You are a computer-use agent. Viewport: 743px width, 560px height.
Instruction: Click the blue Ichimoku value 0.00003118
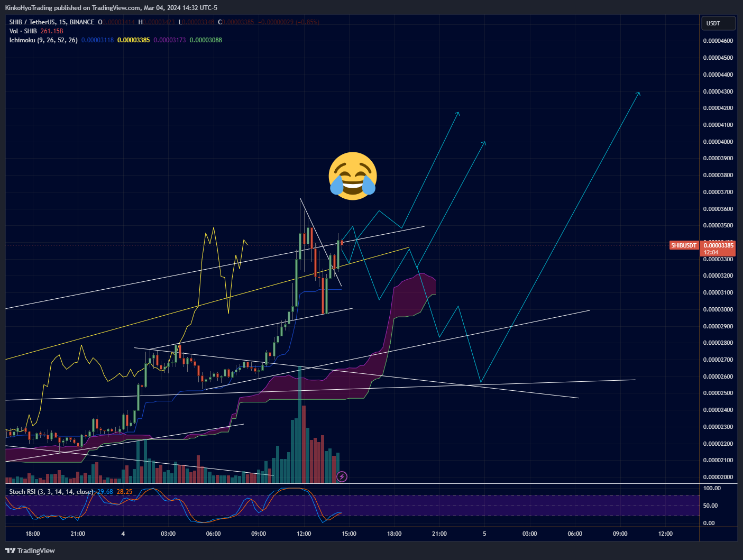pyautogui.click(x=97, y=40)
